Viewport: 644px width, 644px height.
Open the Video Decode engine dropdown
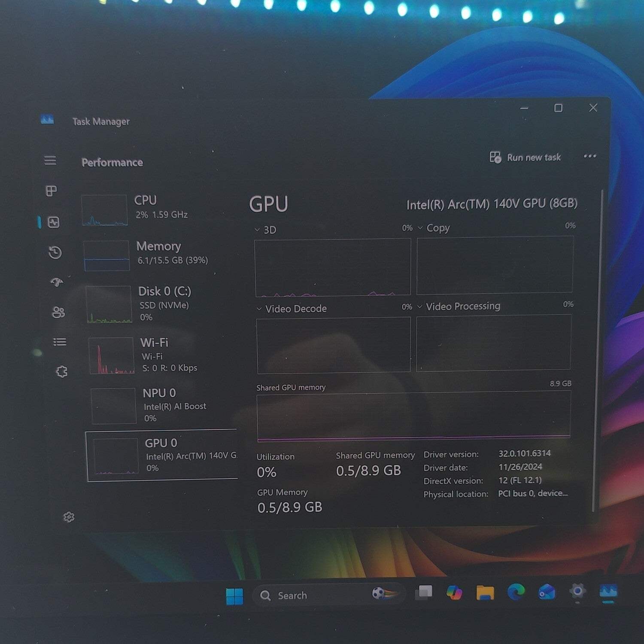(x=259, y=309)
